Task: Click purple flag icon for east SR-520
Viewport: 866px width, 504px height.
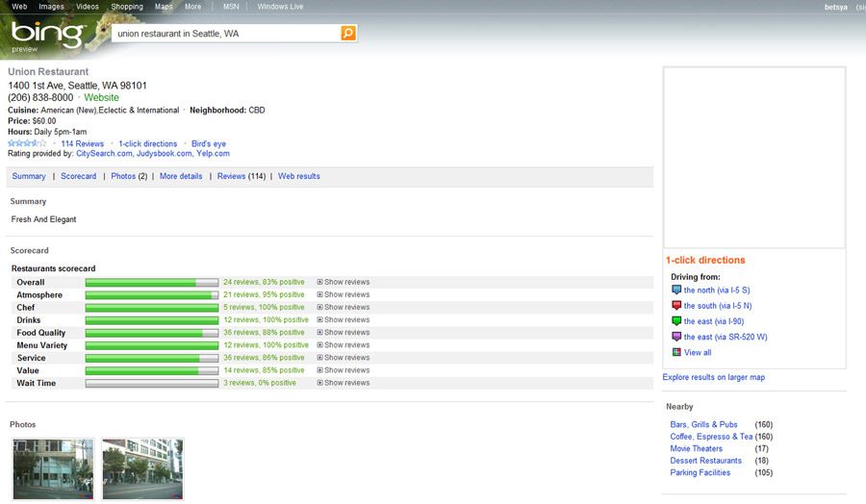Action: tap(676, 337)
